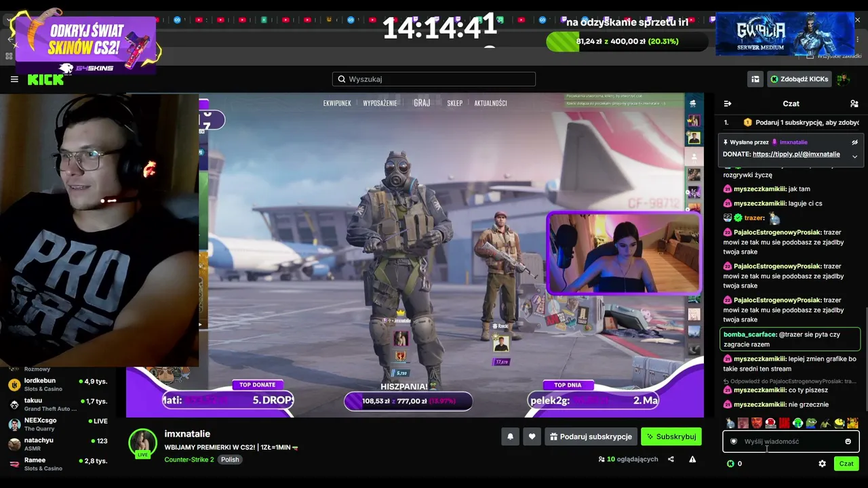Enable stream notifications bell
This screenshot has height=488, width=868.
coord(511,437)
